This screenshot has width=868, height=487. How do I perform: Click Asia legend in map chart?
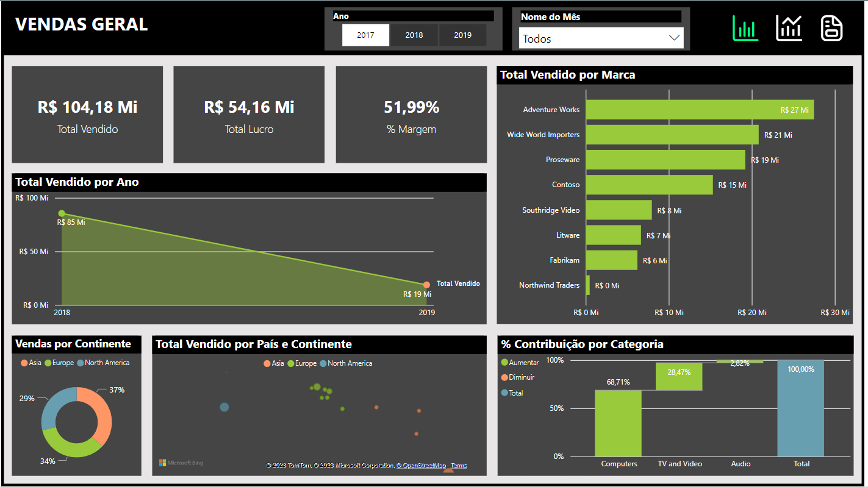point(274,363)
